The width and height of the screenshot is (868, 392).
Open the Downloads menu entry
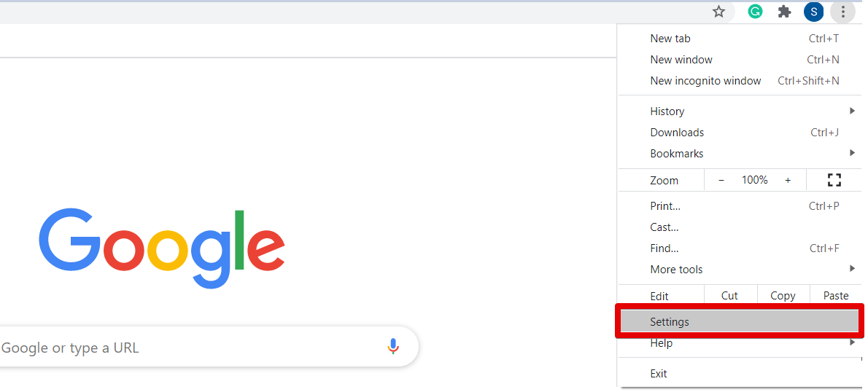pos(677,133)
